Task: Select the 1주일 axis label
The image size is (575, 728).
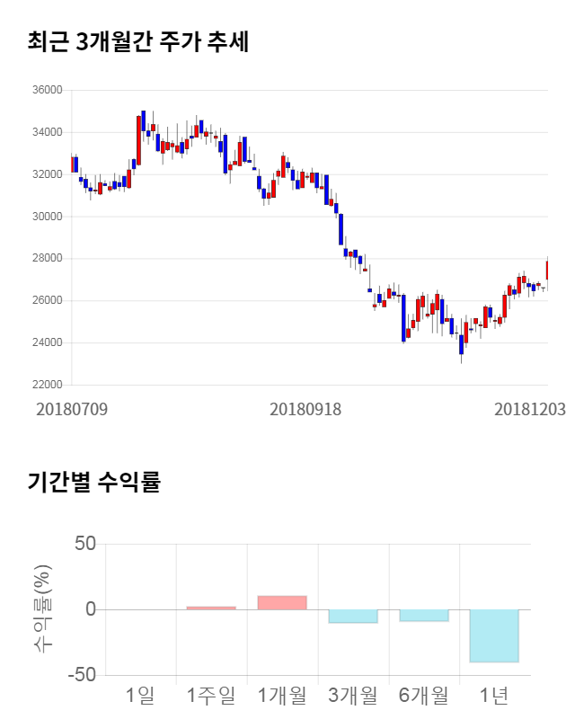Action: click(x=211, y=695)
